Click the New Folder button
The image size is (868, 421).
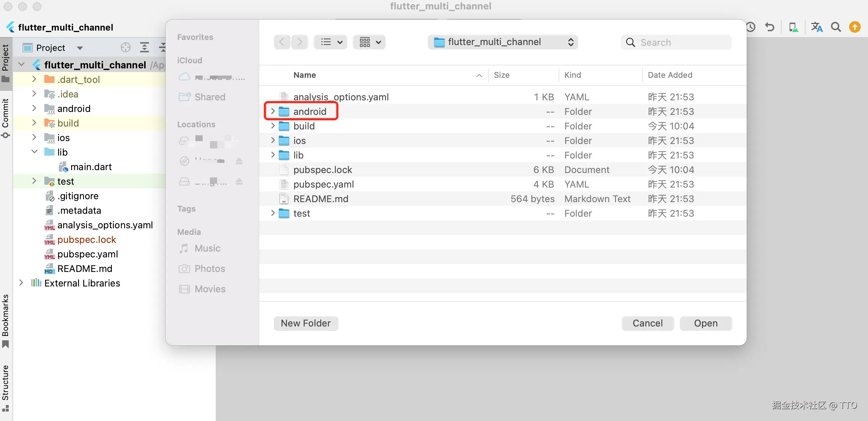(x=306, y=323)
